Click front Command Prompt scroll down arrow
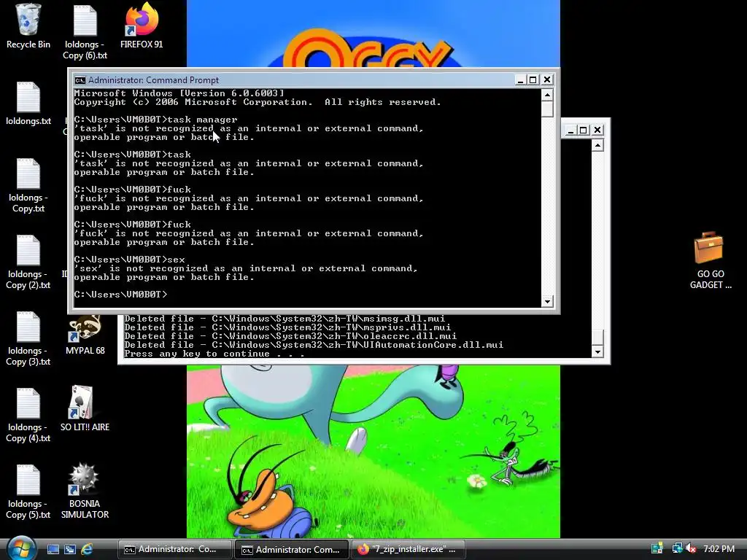The width and height of the screenshot is (747, 560). (x=547, y=301)
